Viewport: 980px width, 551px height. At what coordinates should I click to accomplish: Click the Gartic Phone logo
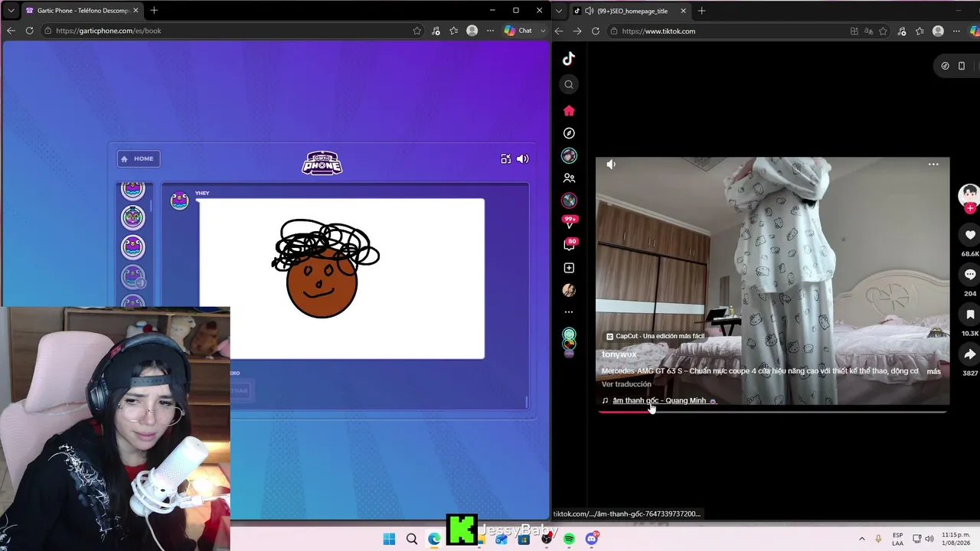tap(322, 162)
